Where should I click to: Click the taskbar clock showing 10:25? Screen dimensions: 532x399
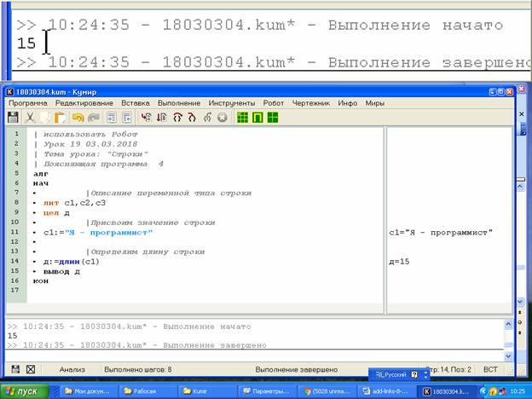(518, 391)
